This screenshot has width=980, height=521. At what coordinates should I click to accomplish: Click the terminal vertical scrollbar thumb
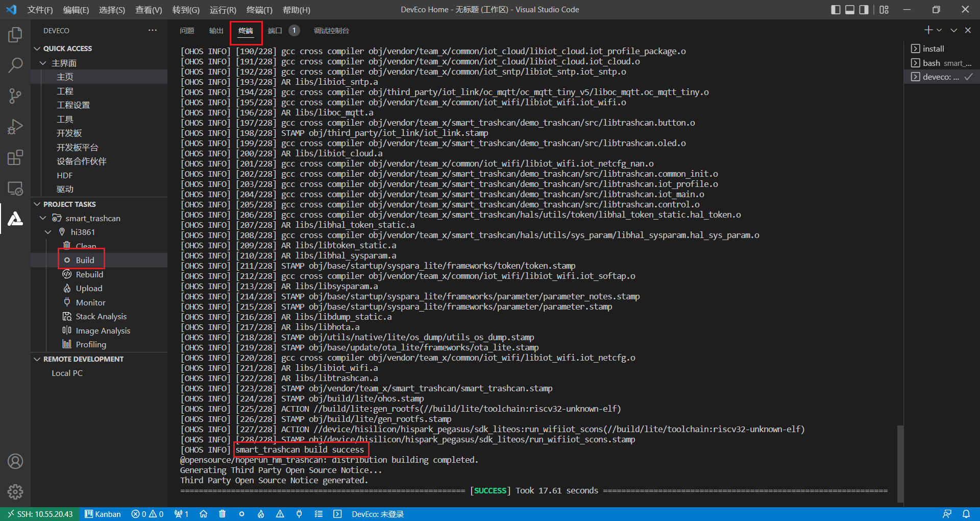tap(900, 463)
